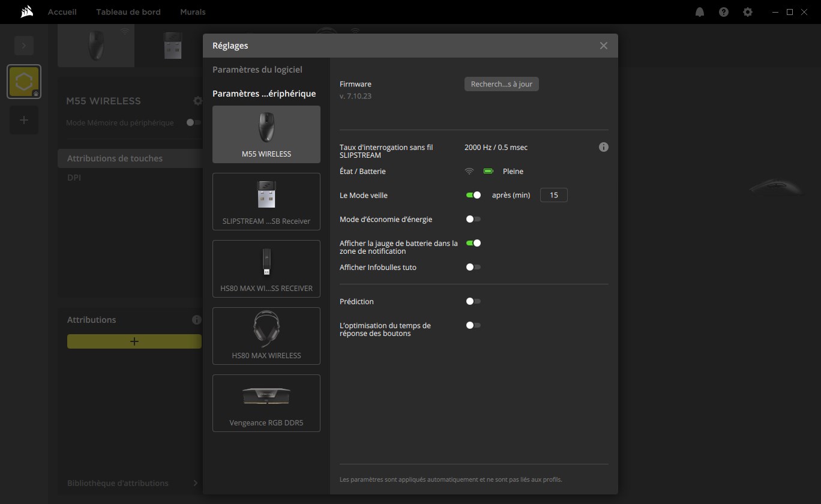Select USB receiver thumbnail in background strip
821x504 pixels.
(173, 44)
